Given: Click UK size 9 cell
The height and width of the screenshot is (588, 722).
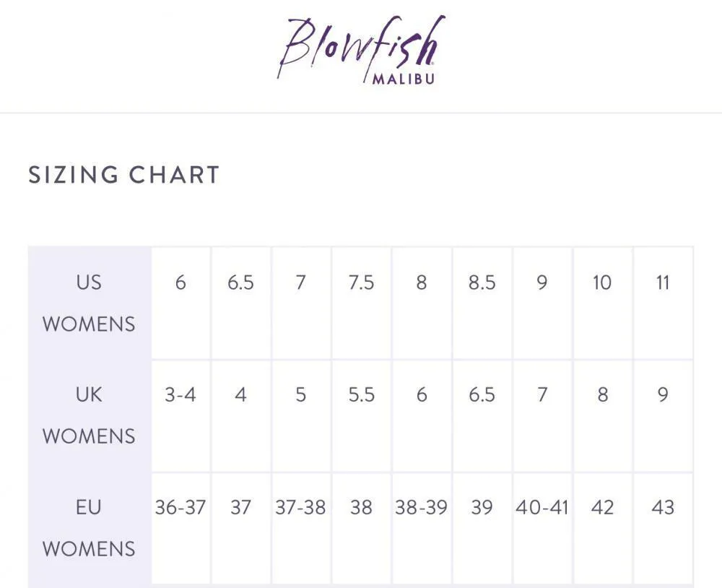Looking at the screenshot, I should tap(663, 395).
